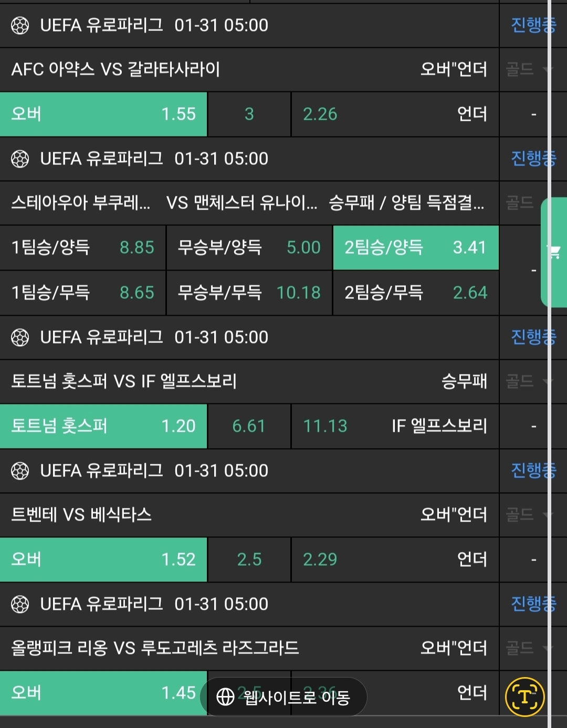567x728 pixels.
Task: Click 진행중 status for AFC 아약스 match
Action: (532, 25)
